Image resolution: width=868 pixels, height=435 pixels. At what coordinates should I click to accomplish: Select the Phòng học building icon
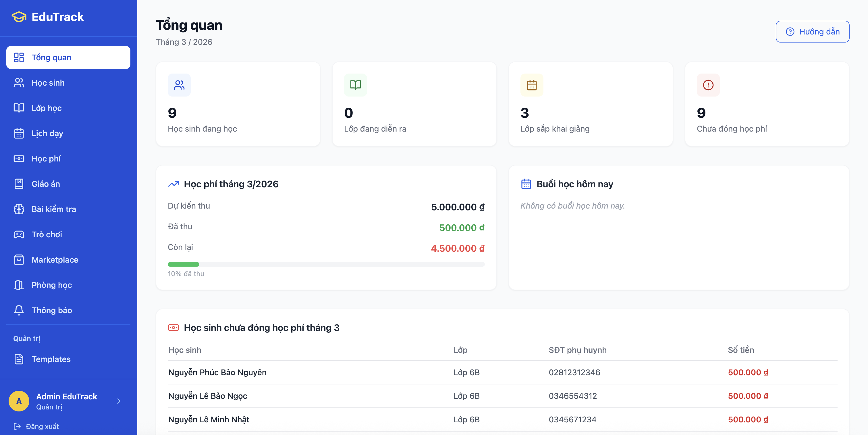(x=19, y=285)
